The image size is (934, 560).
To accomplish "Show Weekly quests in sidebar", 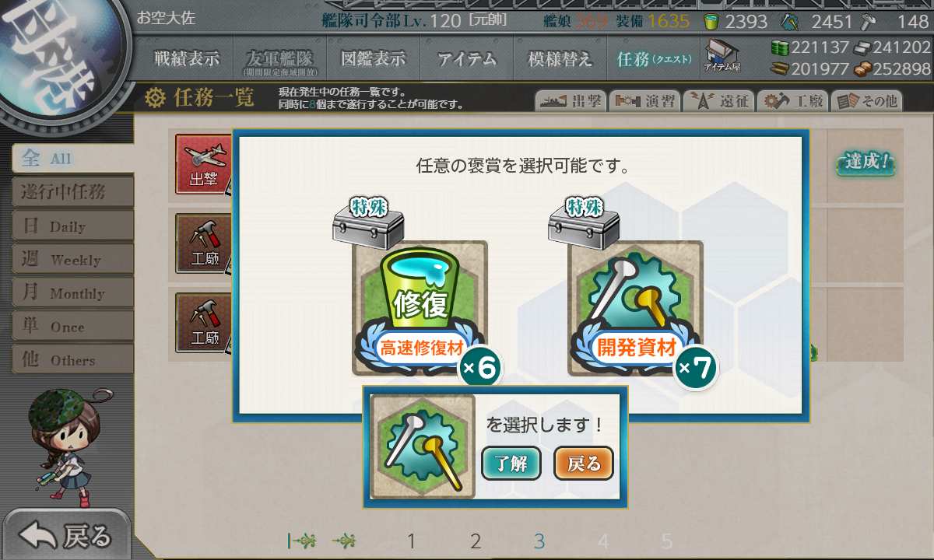I will click(72, 259).
